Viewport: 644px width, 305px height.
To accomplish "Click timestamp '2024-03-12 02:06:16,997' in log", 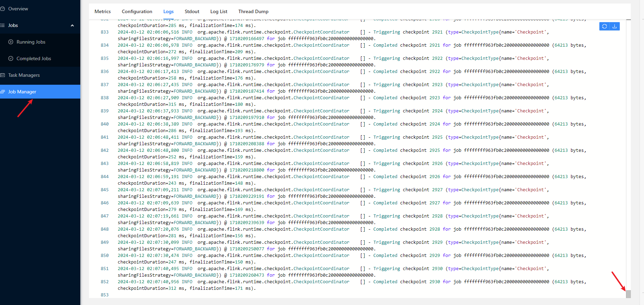I will pos(148,58).
